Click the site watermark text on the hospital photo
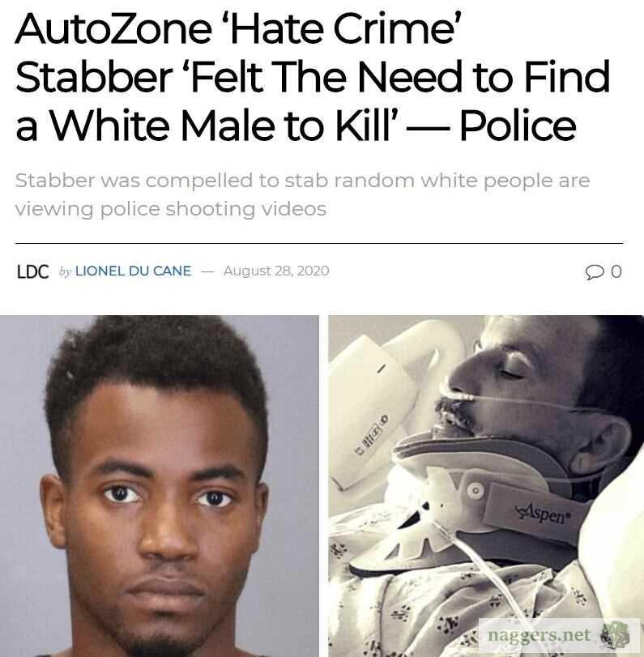 pyautogui.click(x=540, y=635)
